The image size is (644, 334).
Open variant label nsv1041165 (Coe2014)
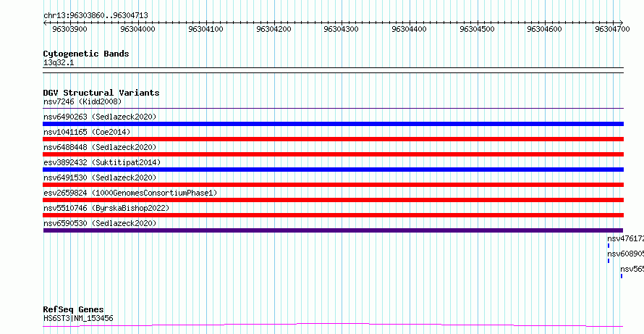click(x=87, y=132)
